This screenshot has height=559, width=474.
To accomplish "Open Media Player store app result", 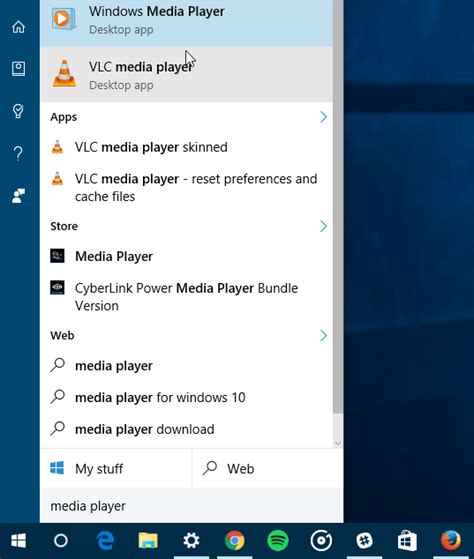I will 186,256.
